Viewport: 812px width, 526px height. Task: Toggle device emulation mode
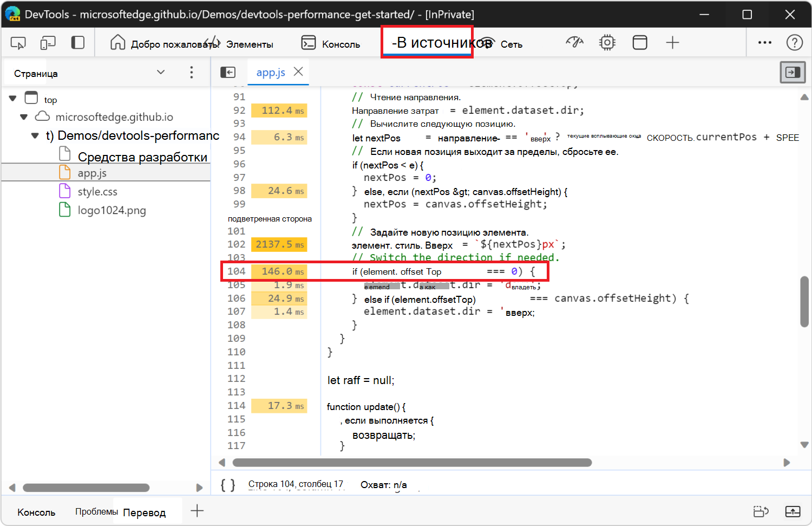pos(48,43)
